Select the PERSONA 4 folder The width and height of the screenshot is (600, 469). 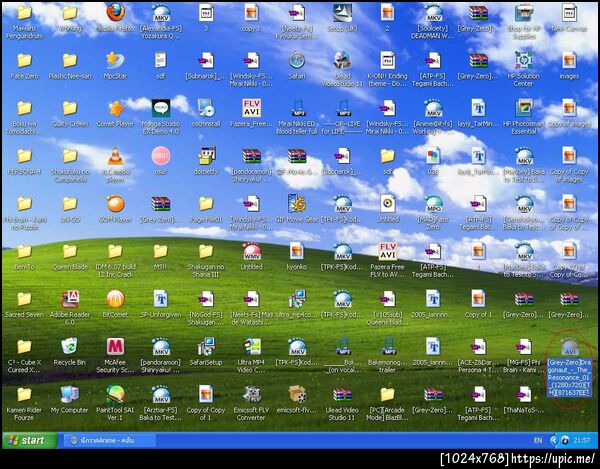tap(24, 156)
